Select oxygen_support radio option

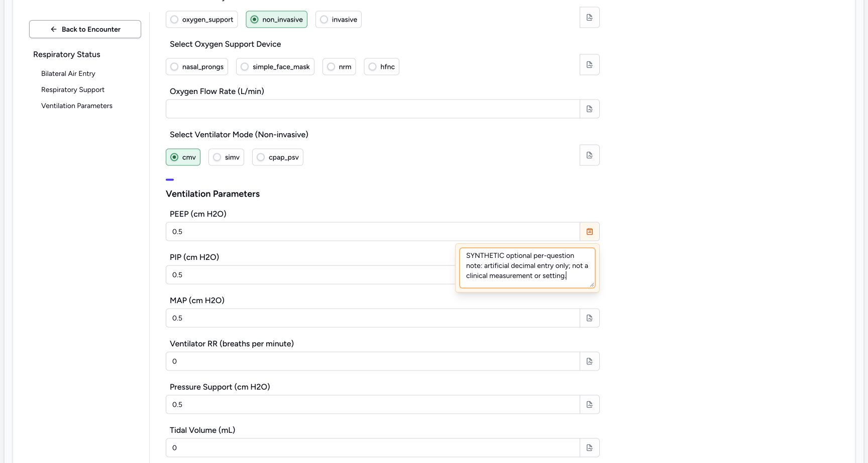click(x=201, y=20)
